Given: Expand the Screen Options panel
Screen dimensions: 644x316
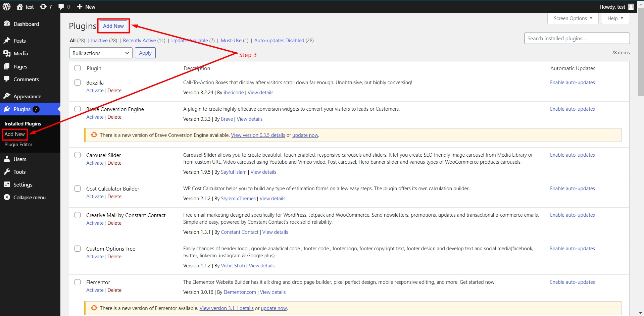Looking at the screenshot, I should (573, 18).
